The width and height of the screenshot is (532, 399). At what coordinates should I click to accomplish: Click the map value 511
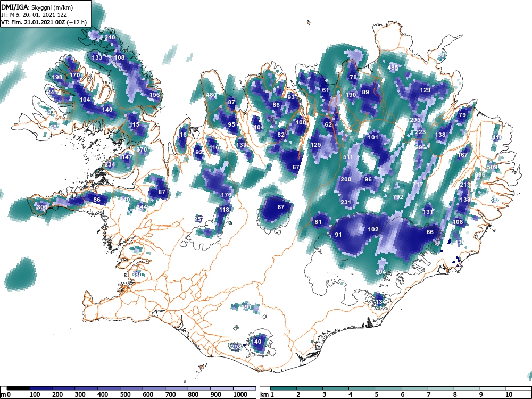348,157
